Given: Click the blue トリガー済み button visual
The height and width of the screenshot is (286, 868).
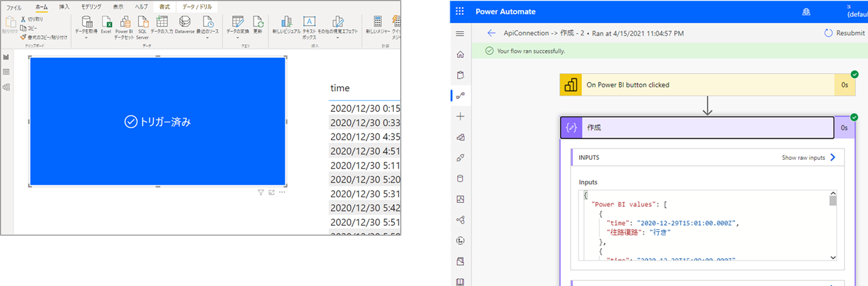Looking at the screenshot, I should (157, 121).
